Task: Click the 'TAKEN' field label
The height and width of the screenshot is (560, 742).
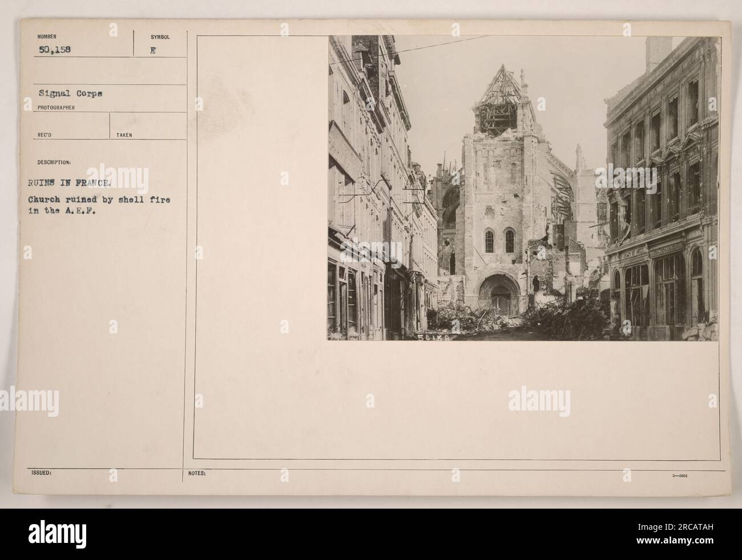Action: (x=124, y=135)
